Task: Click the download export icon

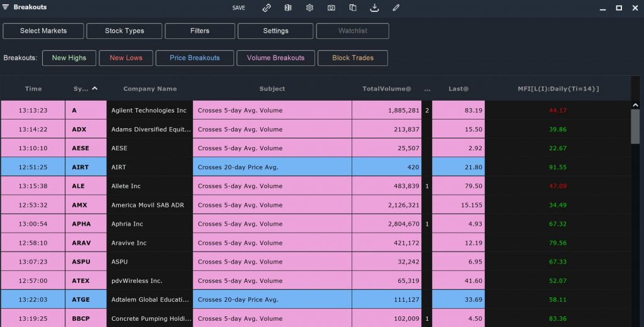Action: tap(374, 8)
